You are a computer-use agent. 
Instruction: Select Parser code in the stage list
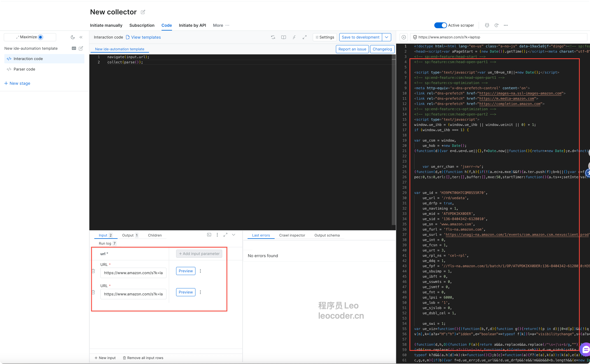point(24,69)
